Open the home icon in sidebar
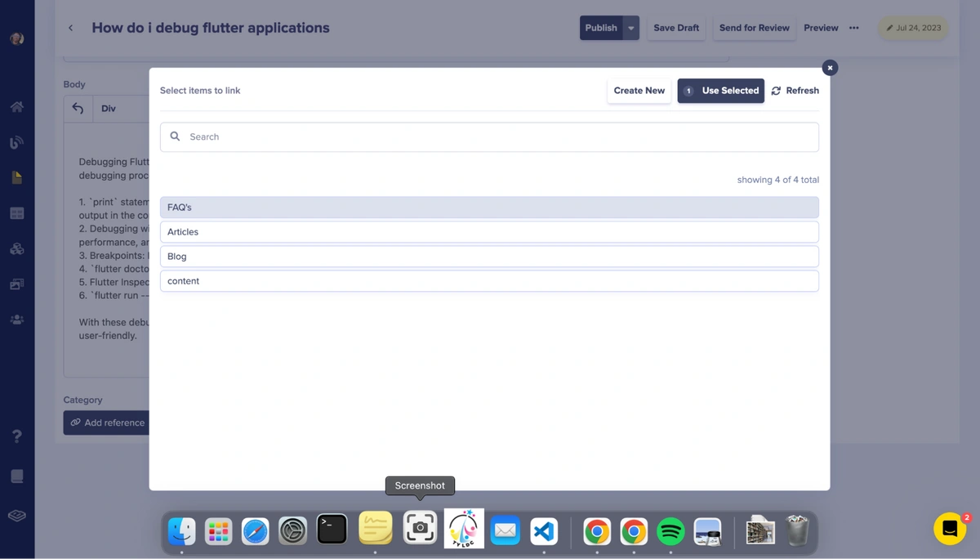The width and height of the screenshot is (980, 559). [16, 107]
